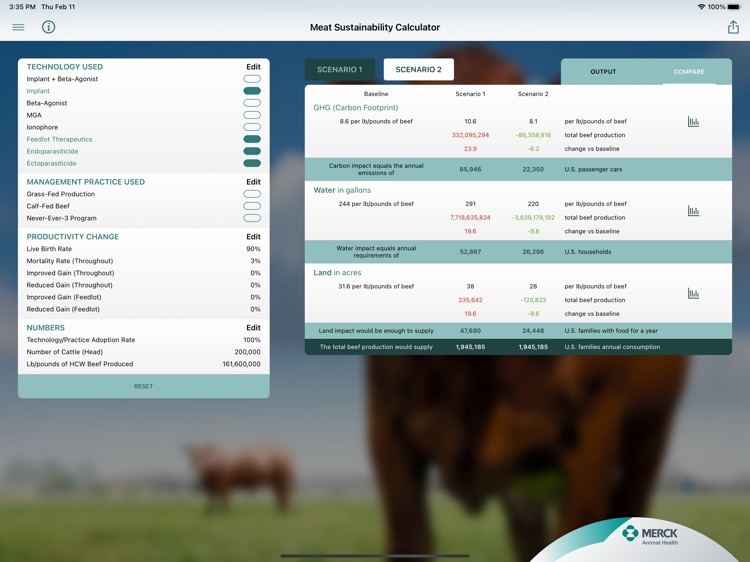This screenshot has height=562, width=750.
Task: Tap the 332,095,294 Scenario 1 GHG total
Action: (470, 135)
